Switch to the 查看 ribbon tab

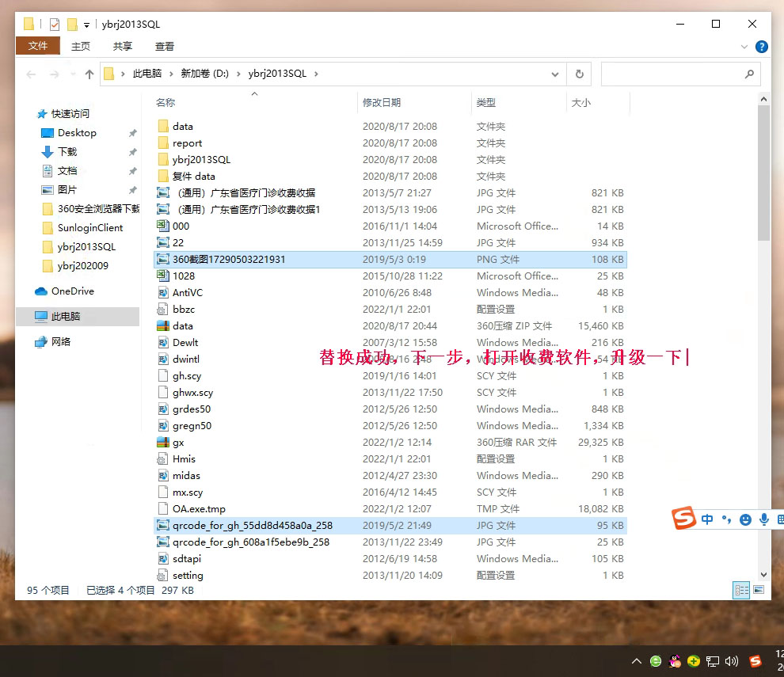(x=165, y=47)
